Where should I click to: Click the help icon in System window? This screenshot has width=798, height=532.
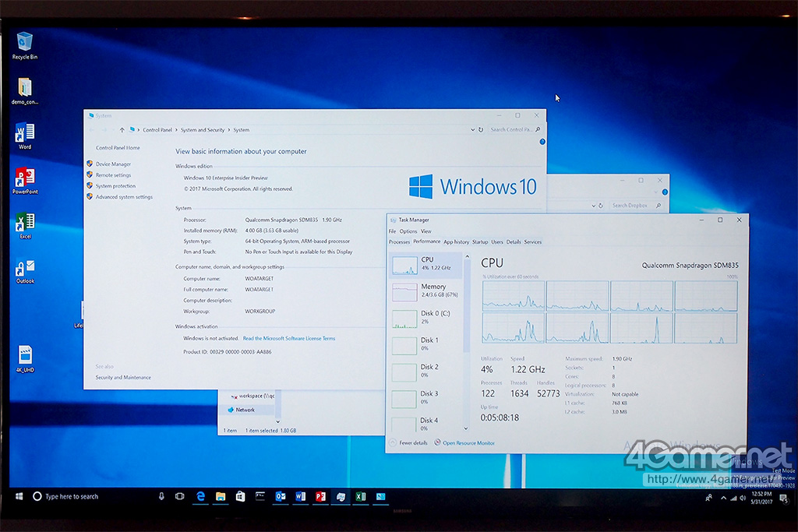542,142
